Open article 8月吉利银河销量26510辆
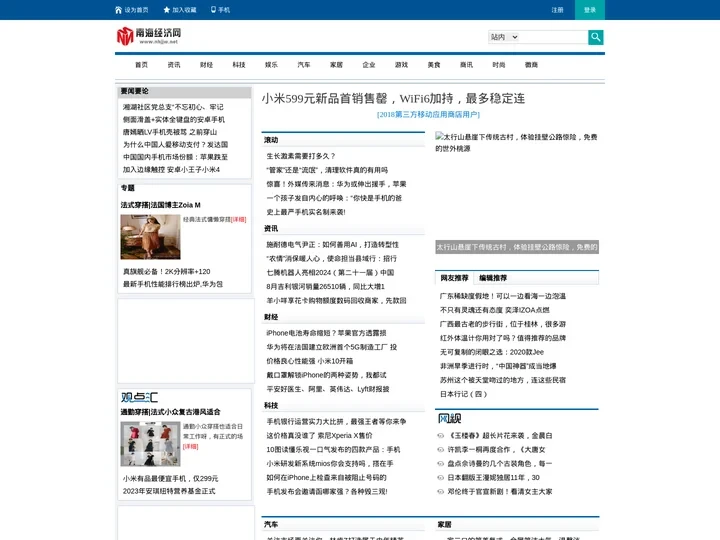 [x=326, y=287]
